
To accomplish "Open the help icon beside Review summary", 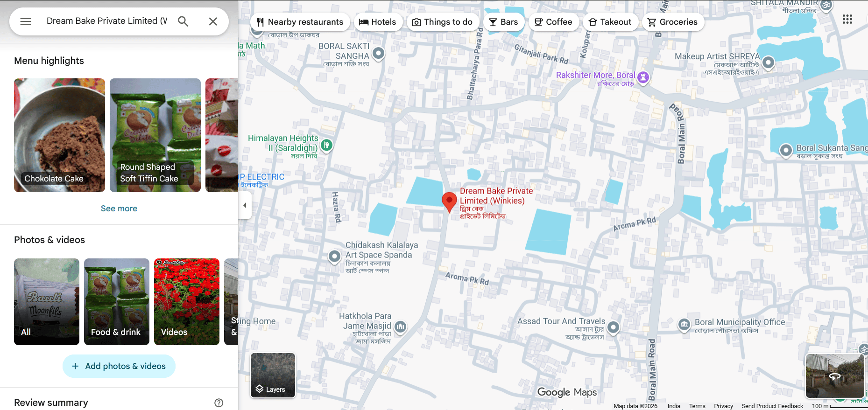I will (219, 403).
